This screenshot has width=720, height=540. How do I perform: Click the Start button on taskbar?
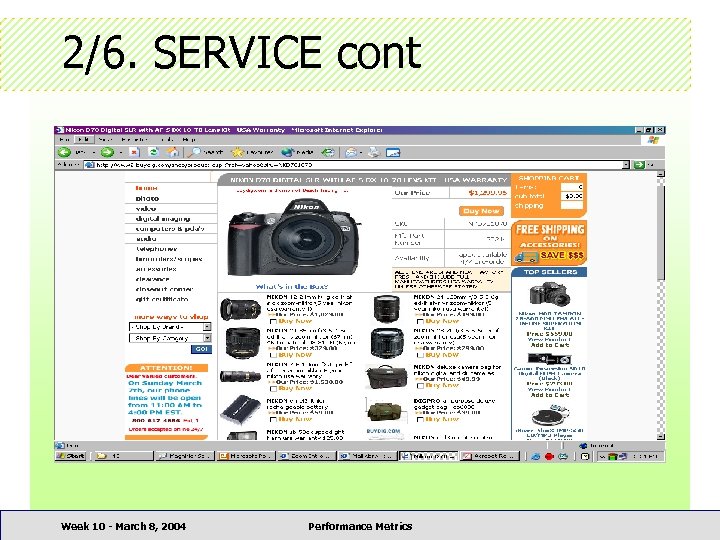point(71,456)
